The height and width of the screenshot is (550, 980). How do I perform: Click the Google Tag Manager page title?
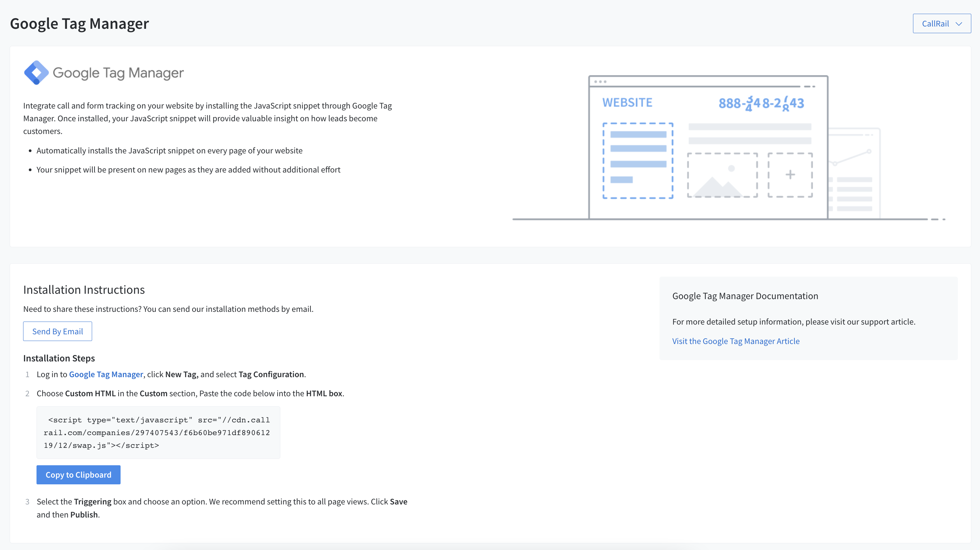tap(79, 23)
